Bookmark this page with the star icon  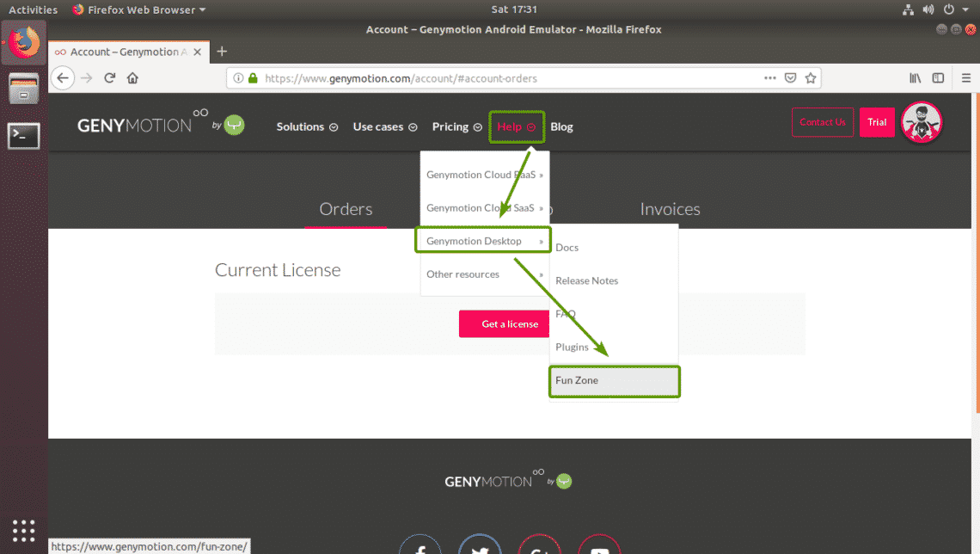click(810, 77)
